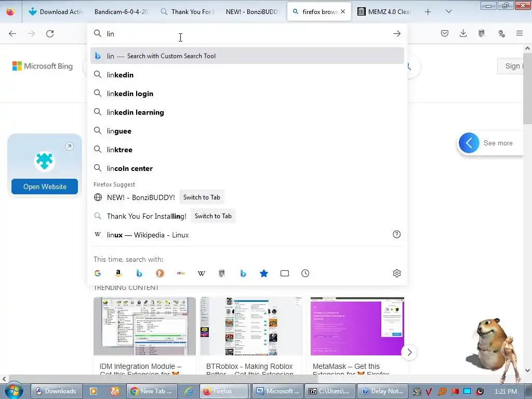Open Microsoft taskbar window
This screenshot has height=399, width=532.
click(x=277, y=391)
